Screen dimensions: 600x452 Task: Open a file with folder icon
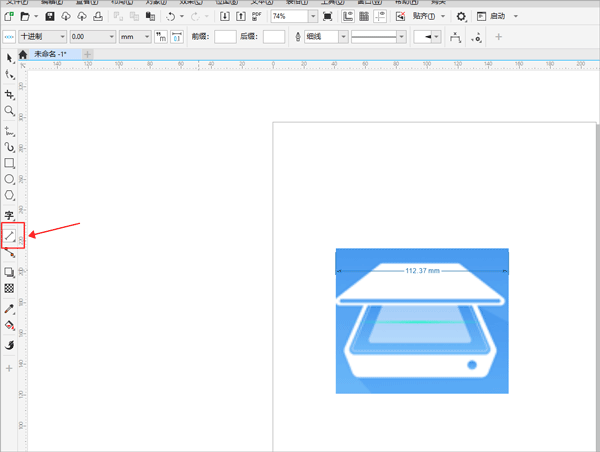[25, 16]
